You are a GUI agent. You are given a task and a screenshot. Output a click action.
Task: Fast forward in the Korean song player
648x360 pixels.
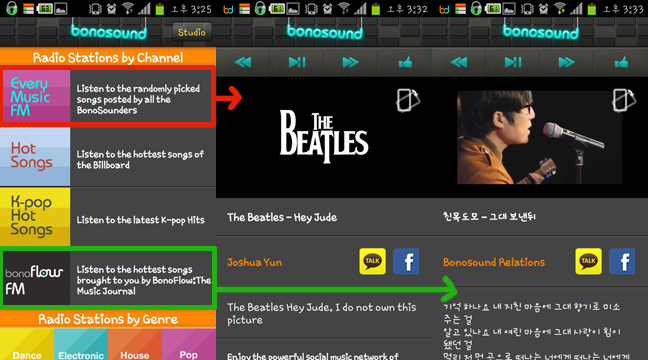[x=567, y=62]
